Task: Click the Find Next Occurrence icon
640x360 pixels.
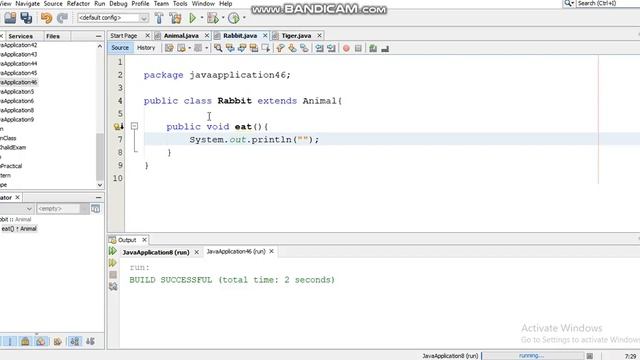Action: pos(242,48)
